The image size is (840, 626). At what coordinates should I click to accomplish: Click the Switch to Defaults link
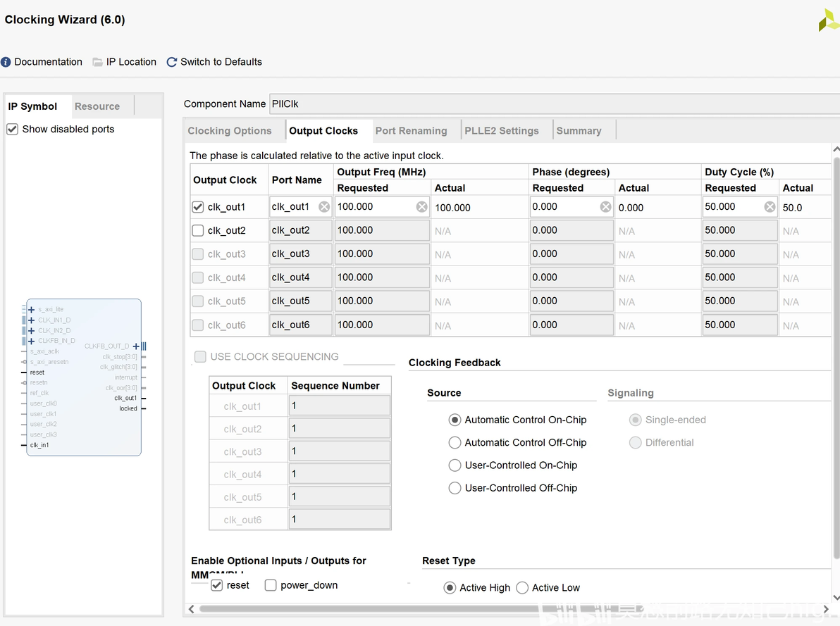point(221,62)
